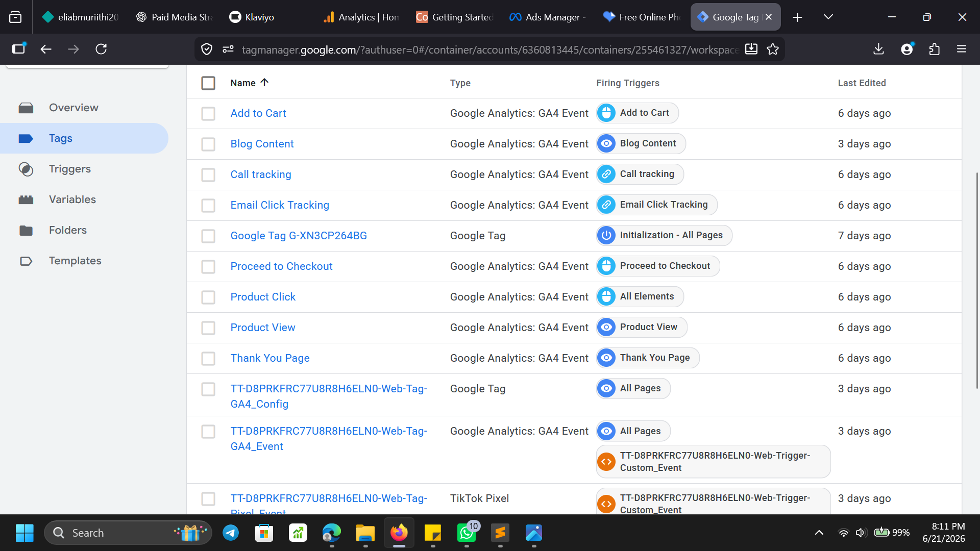
Task: Click the Initialization - All Pages power icon
Action: (606, 235)
